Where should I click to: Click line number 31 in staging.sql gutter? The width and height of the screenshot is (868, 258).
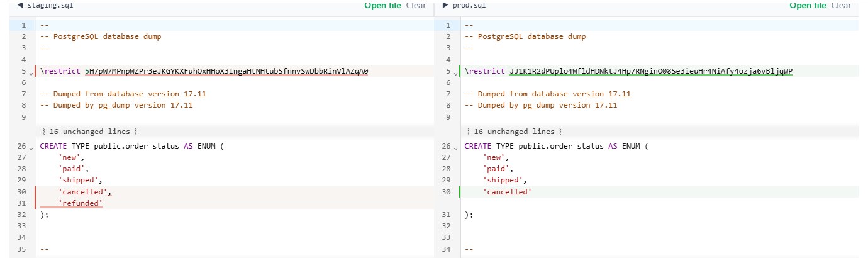coord(21,203)
